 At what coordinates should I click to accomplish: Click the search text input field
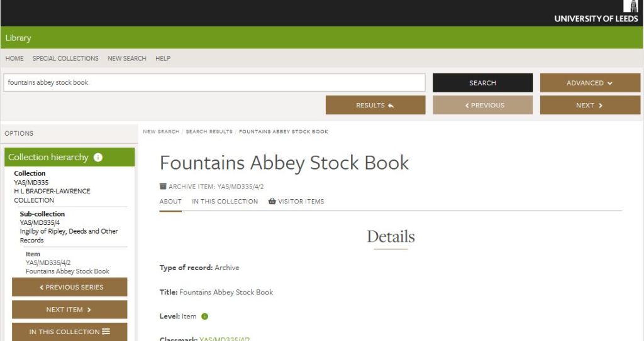pyautogui.click(x=214, y=82)
